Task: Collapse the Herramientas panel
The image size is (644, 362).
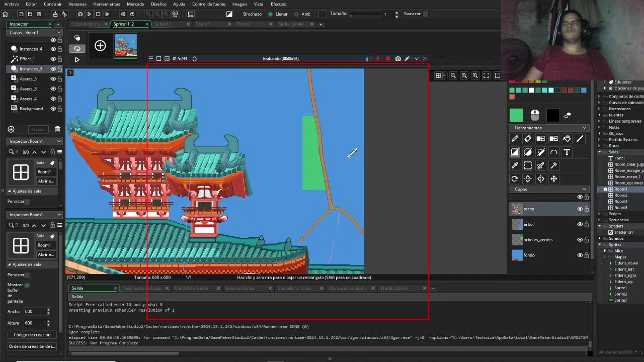Action: (584, 128)
